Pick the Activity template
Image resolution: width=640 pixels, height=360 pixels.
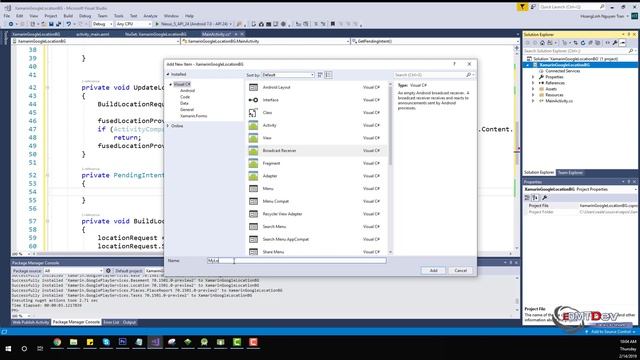316,125
